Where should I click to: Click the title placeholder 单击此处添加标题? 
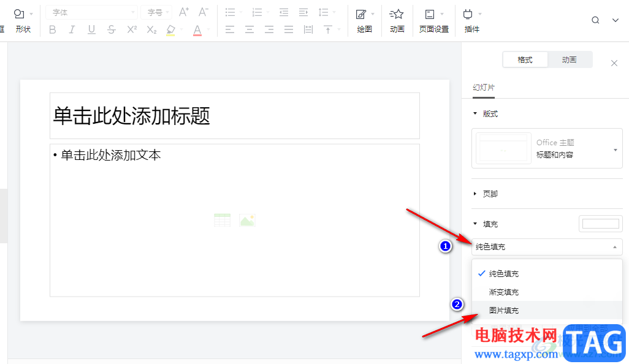tap(235, 116)
